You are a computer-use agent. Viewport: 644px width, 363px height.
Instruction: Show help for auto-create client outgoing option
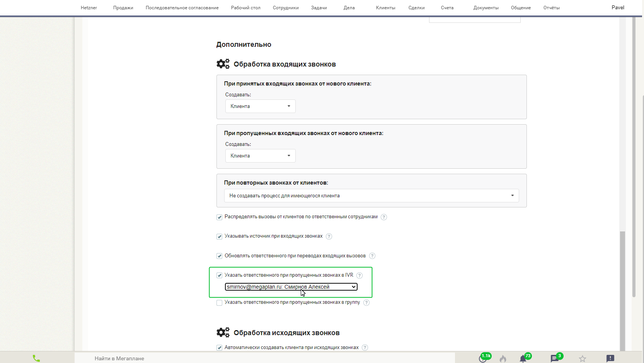click(x=365, y=348)
